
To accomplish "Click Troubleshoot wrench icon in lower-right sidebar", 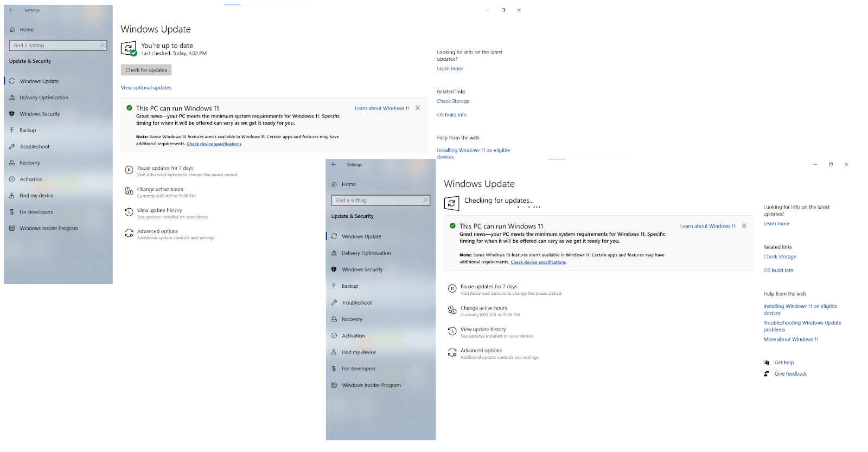I will 334,302.
